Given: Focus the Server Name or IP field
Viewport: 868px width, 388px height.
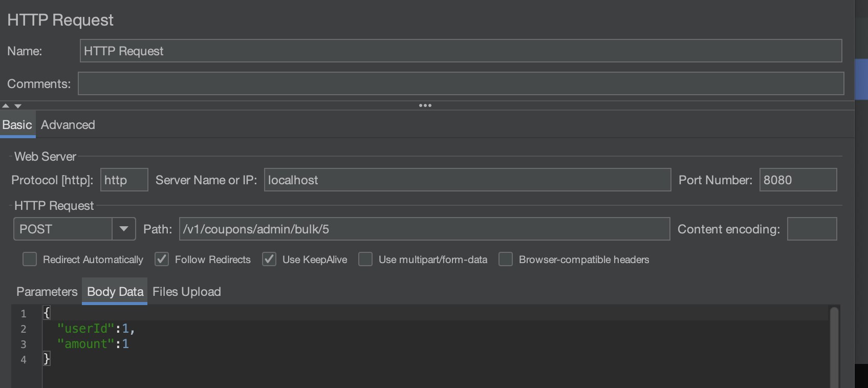Looking at the screenshot, I should (467, 180).
